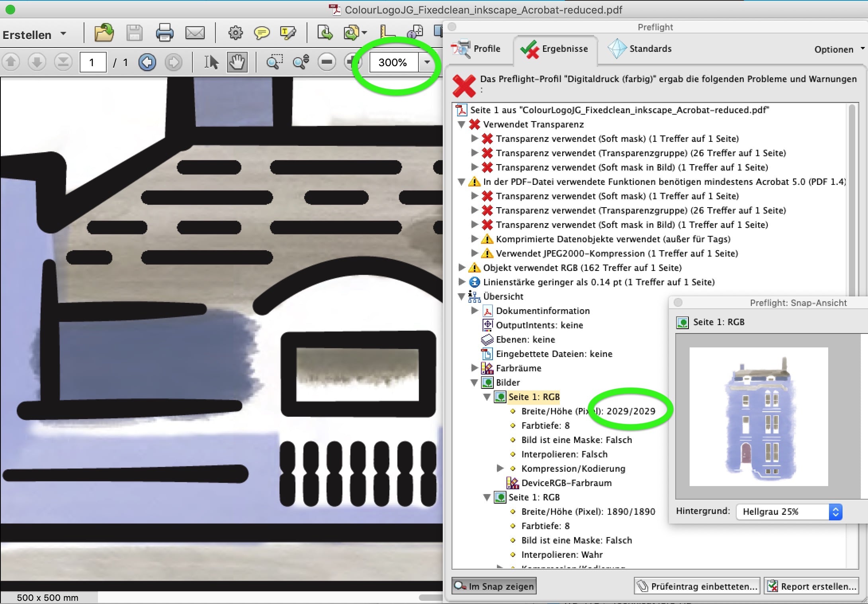Screen dimensions: 868x604
Task: Go back using the previous view arrow
Action: [x=147, y=62]
